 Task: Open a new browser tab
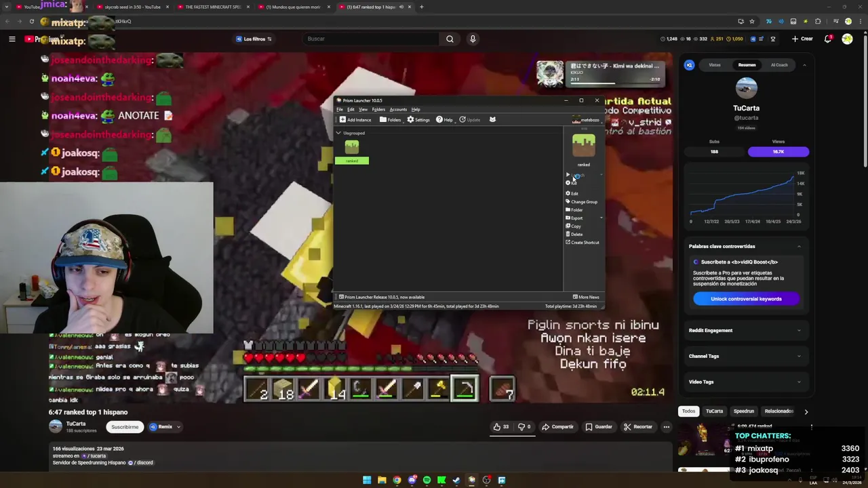[421, 7]
